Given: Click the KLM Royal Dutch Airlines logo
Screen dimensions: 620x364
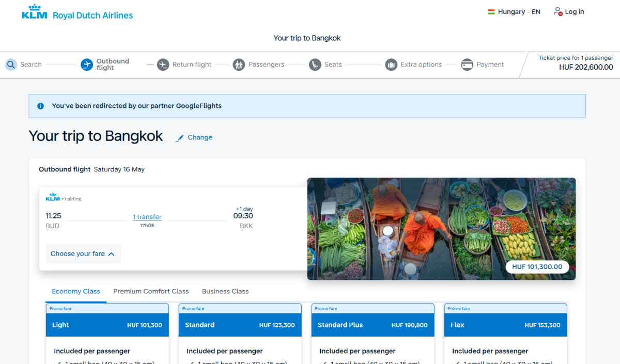Looking at the screenshot, I should point(78,12).
